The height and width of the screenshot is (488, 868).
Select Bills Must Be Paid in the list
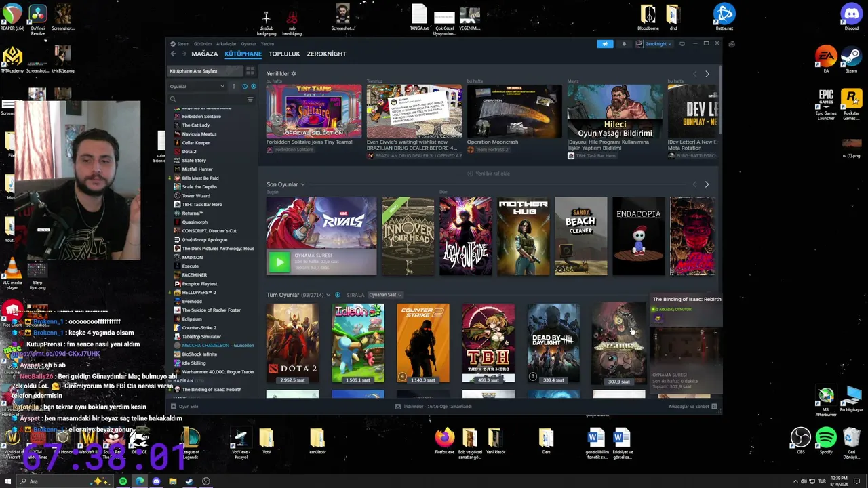pyautogui.click(x=200, y=178)
